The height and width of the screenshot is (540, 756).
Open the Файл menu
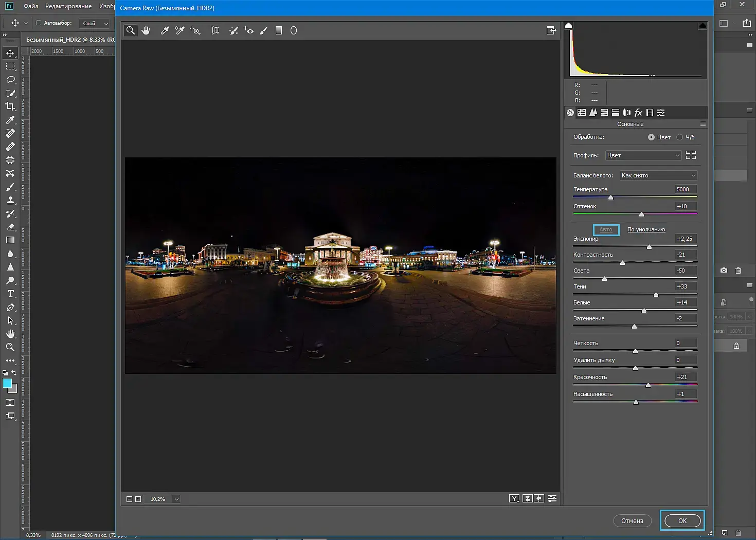31,6
